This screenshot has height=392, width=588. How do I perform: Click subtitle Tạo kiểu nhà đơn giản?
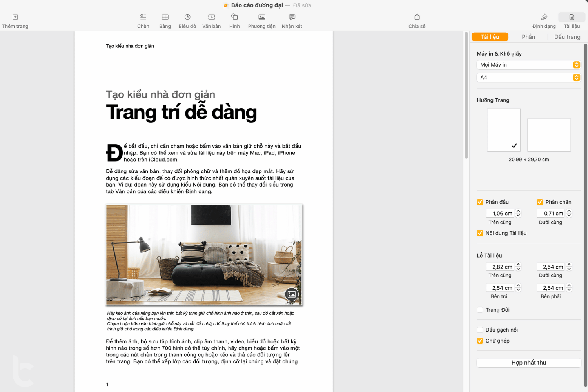tap(160, 94)
